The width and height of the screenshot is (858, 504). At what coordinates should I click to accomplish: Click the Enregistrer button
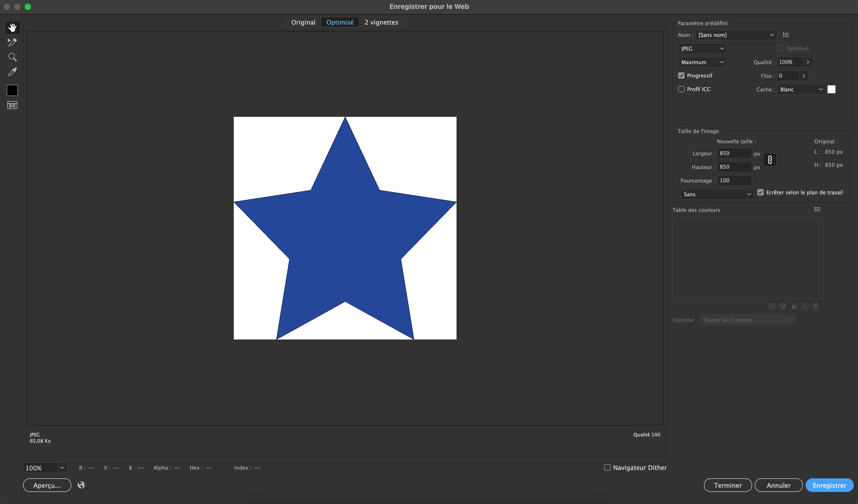829,485
